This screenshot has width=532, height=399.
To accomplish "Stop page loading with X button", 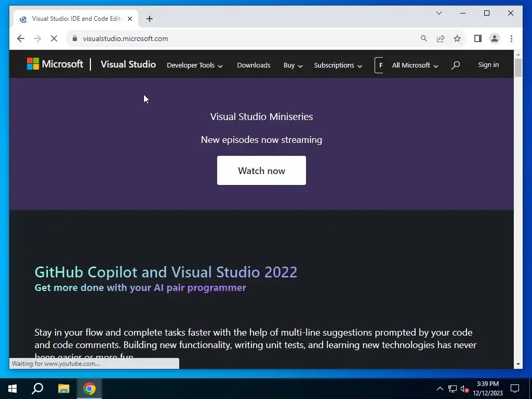I will tap(54, 38).
